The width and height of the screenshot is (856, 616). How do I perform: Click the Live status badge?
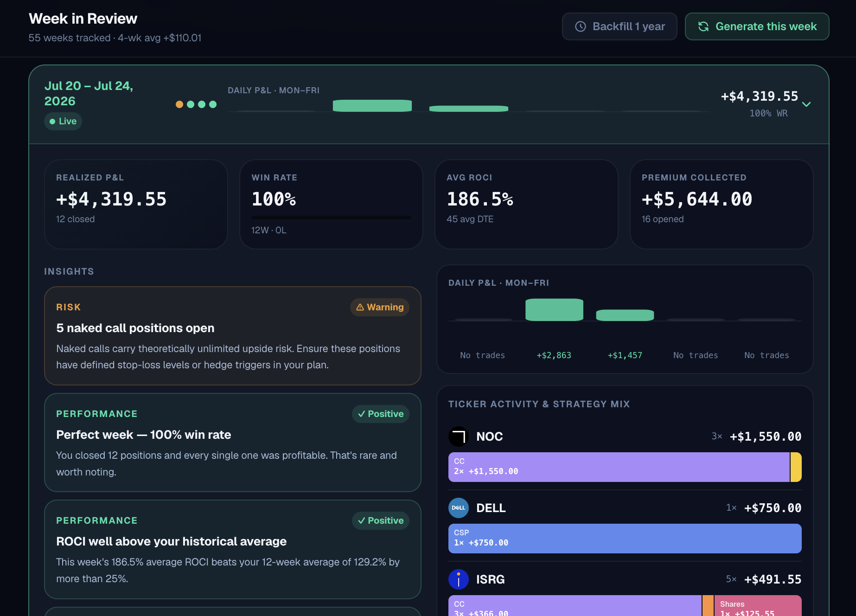[63, 121]
